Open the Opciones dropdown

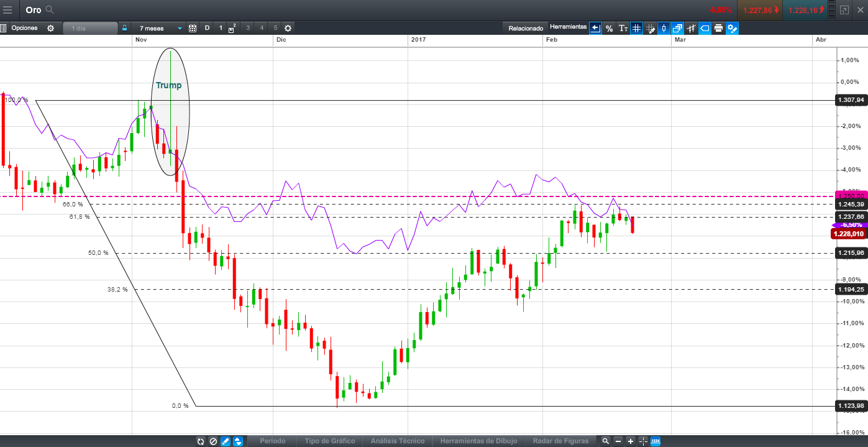pos(25,28)
